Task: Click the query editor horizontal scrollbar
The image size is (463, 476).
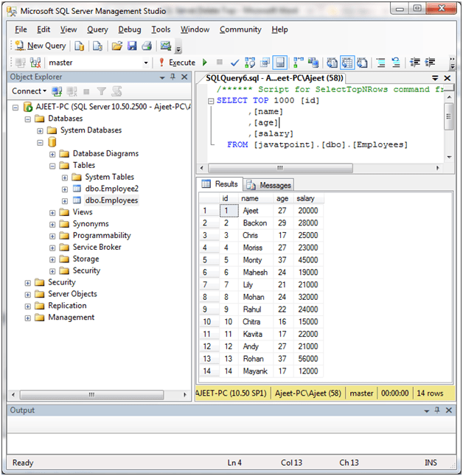Action: [x=280, y=168]
